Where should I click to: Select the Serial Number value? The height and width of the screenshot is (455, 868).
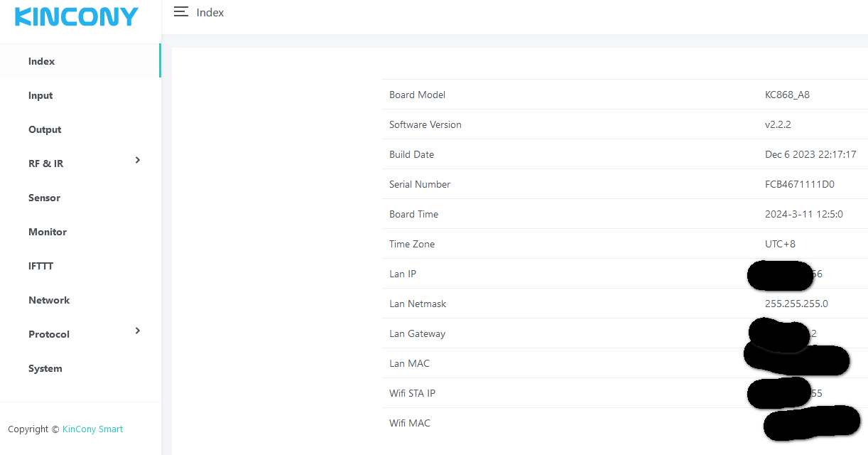pos(799,184)
